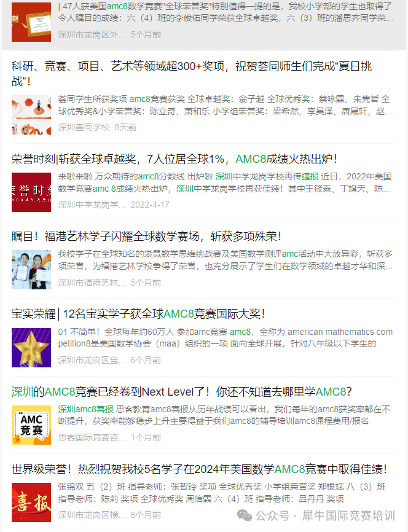408x532 pixels.
Task: Click the 荟同学校 article thumbnail with orange figures
Action: [31, 115]
